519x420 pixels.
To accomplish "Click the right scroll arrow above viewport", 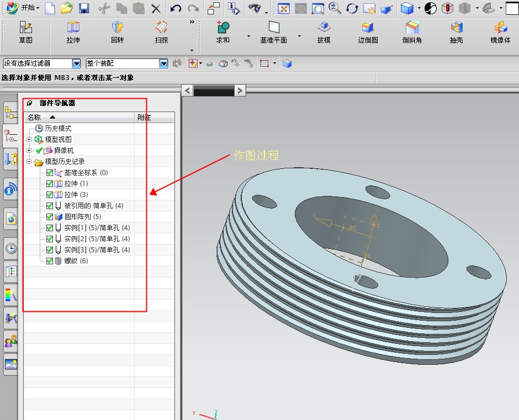I will point(240,91).
